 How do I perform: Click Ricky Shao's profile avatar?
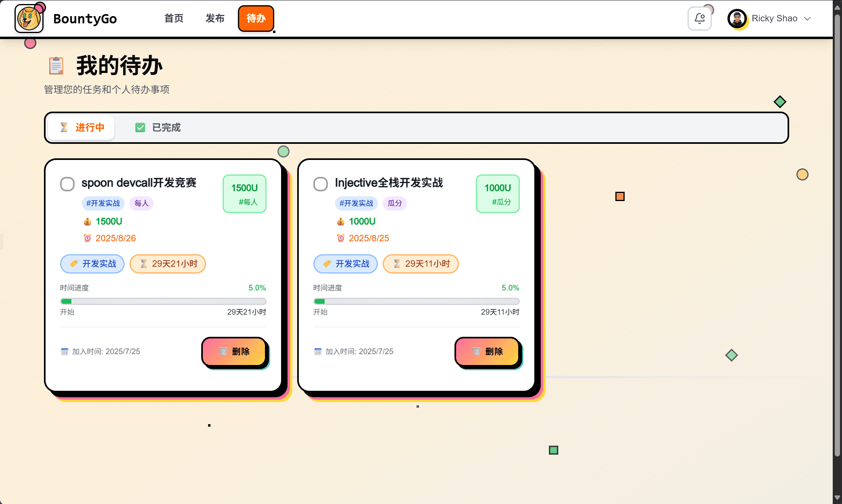[737, 19]
